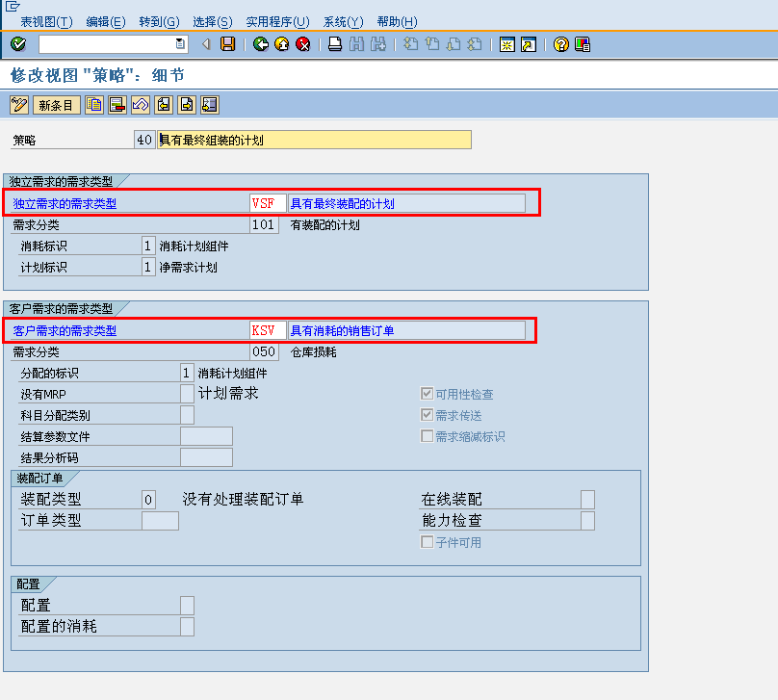778x700 pixels.
Task: Click the 新条目 button
Action: click(x=56, y=105)
